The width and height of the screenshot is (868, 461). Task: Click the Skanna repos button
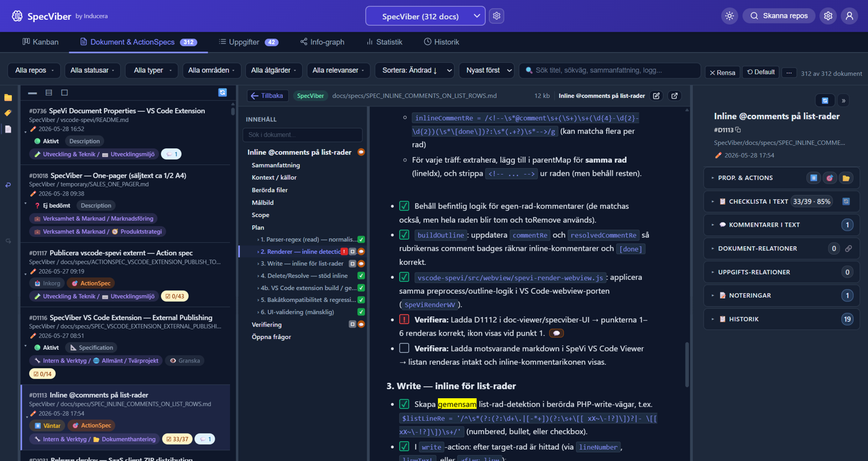click(779, 16)
